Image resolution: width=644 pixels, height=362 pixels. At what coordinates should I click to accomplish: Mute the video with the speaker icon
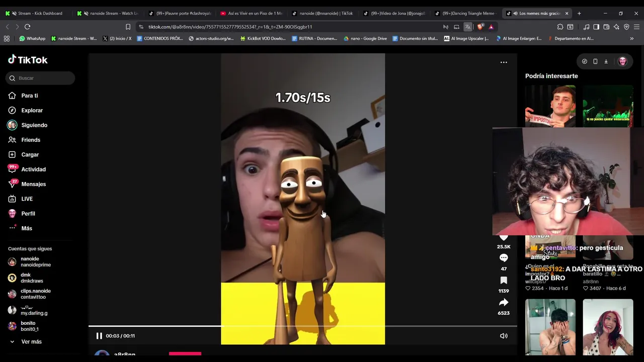(x=504, y=336)
